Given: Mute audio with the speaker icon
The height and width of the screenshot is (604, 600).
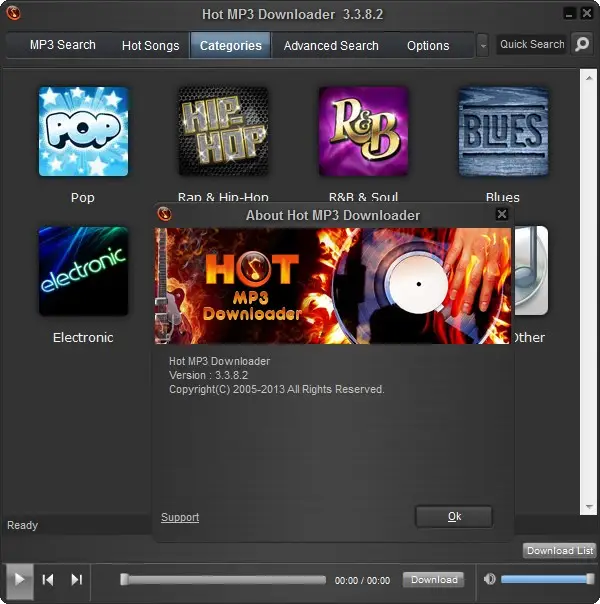Looking at the screenshot, I should tap(489, 579).
